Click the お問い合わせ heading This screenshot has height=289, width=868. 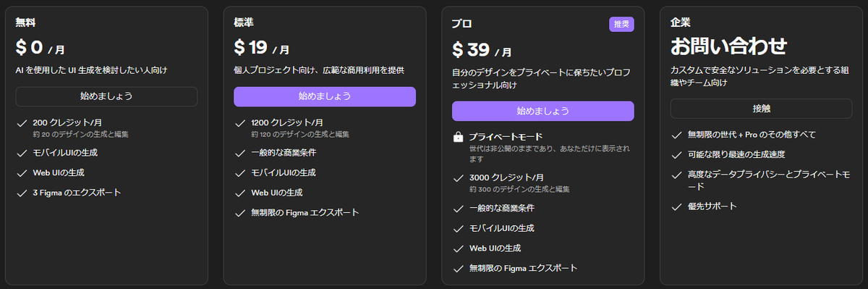728,47
